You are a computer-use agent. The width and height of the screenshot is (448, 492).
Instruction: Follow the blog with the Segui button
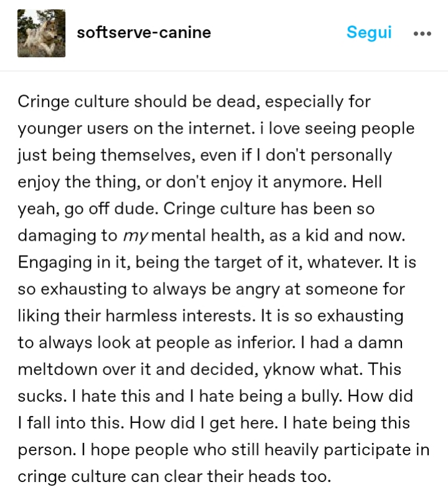point(369,32)
